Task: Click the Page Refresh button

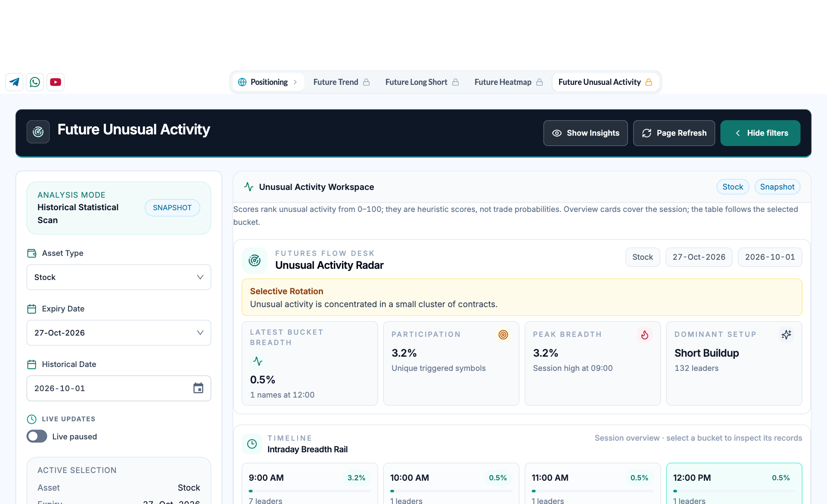Action: point(674,133)
